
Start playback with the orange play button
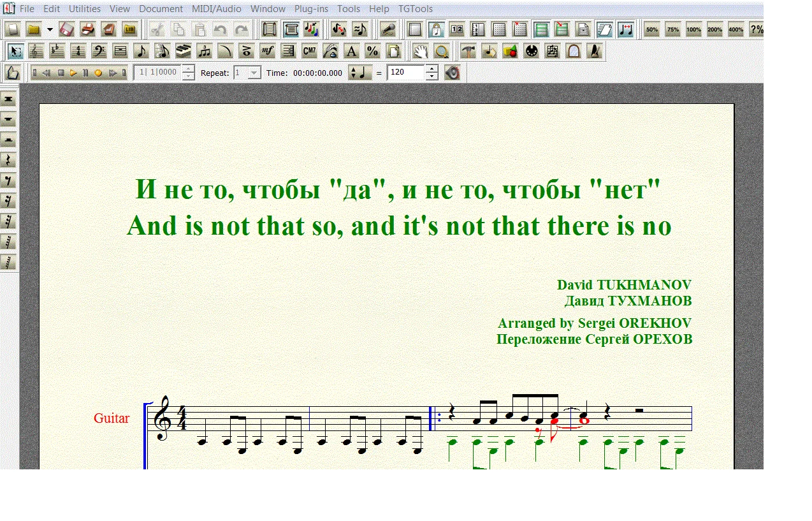[74, 73]
